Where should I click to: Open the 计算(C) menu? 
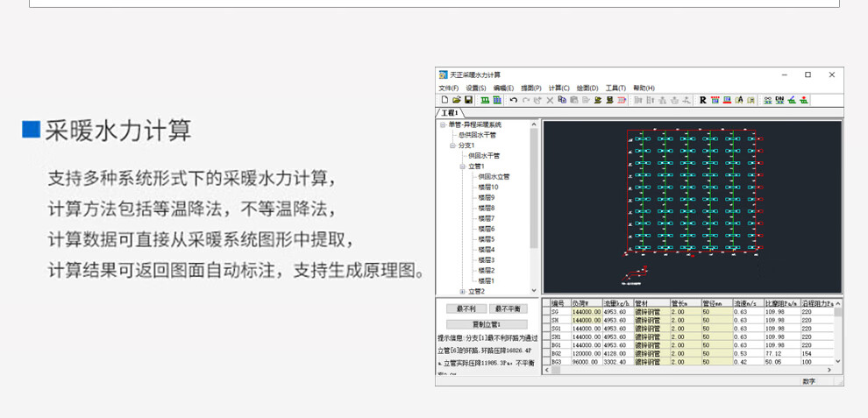point(559,89)
